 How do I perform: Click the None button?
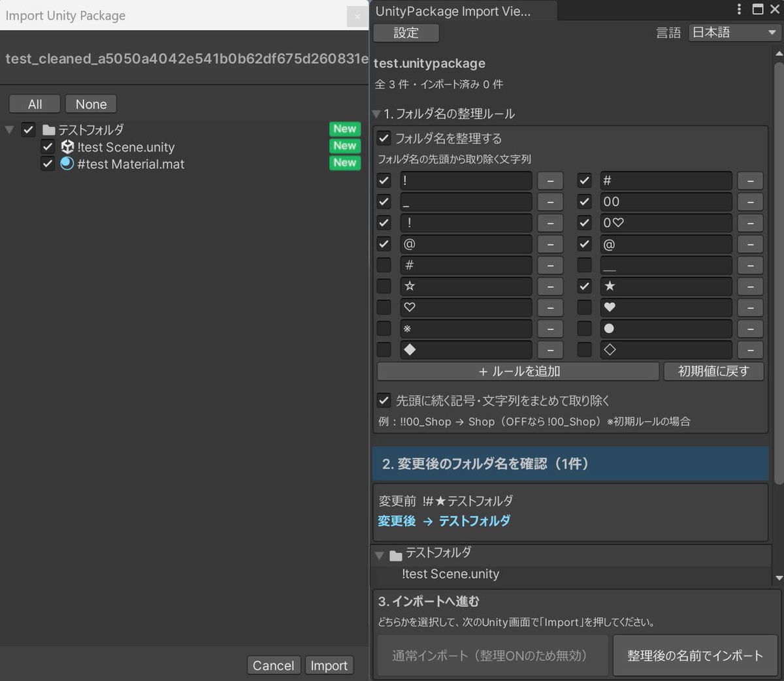pyautogui.click(x=91, y=104)
